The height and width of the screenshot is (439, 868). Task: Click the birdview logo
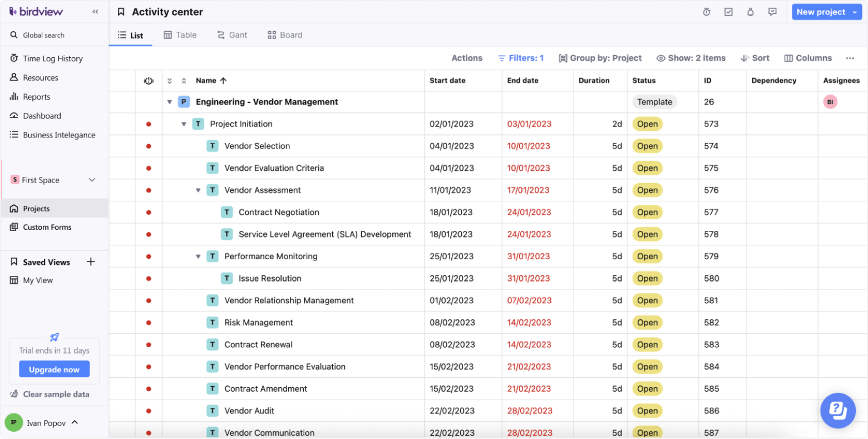(36, 12)
